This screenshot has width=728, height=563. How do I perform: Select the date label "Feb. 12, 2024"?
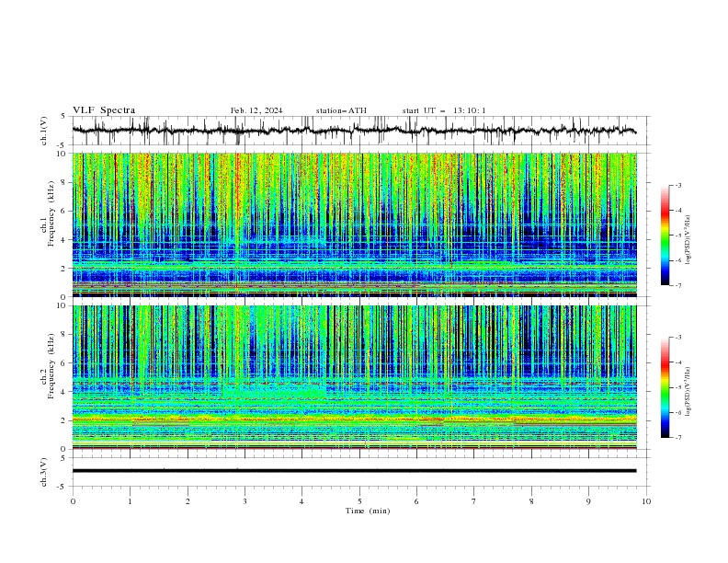tap(256, 110)
